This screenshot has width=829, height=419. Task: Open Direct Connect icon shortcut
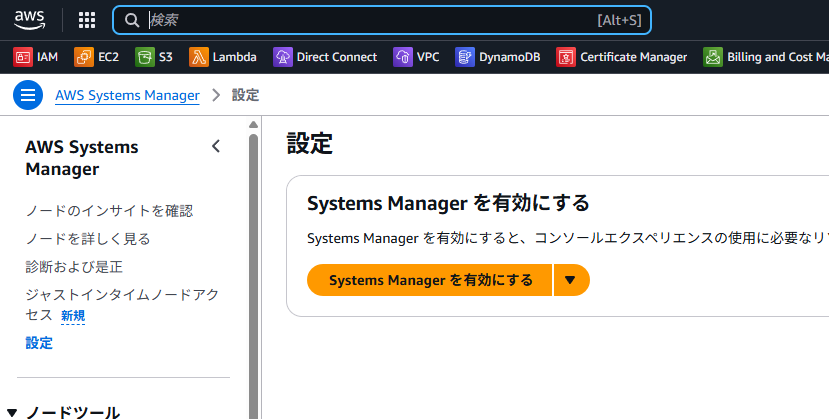[x=282, y=57]
